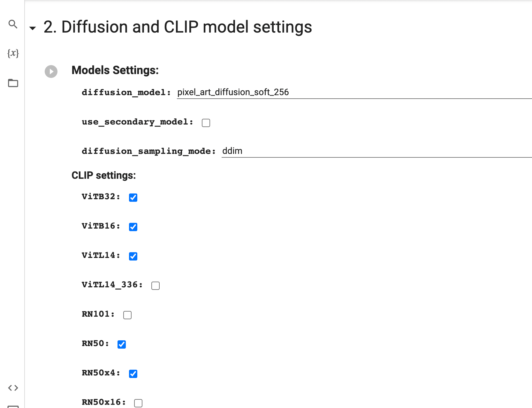Collapse the Diffusion and CLIP section
Screen dimensions: 532x408
33,28
